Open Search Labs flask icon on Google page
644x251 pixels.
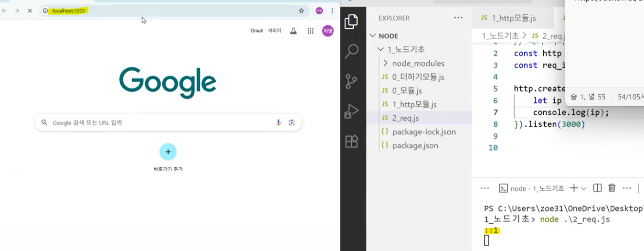pyautogui.click(x=293, y=31)
